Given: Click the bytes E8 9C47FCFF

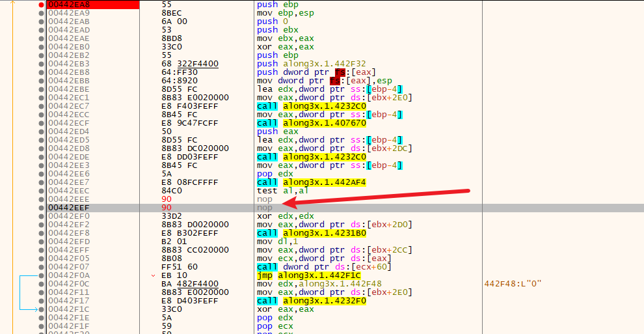Looking at the screenshot, I should (190, 123).
